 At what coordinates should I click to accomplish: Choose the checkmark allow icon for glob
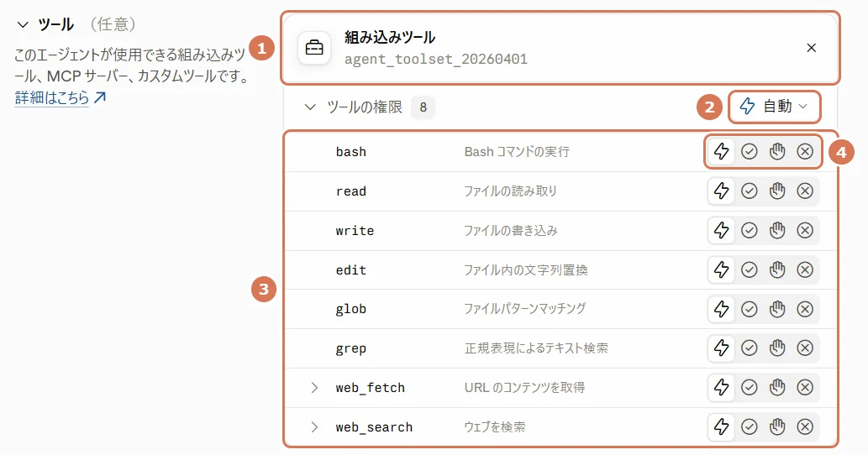point(749,309)
